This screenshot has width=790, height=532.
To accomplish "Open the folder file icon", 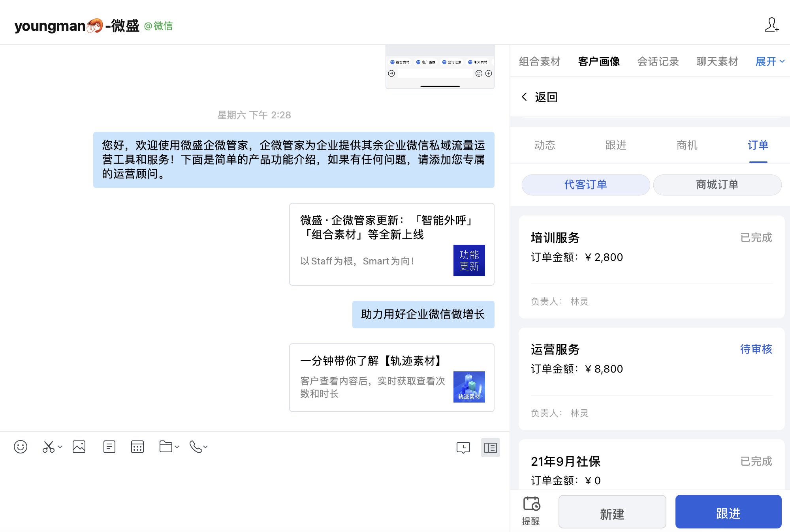I will click(x=166, y=447).
